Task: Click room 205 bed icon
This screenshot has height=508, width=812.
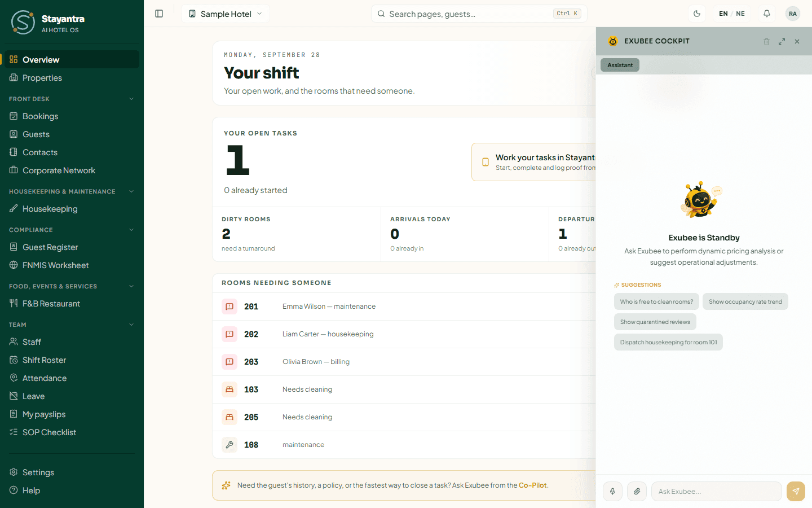Action: tap(230, 417)
